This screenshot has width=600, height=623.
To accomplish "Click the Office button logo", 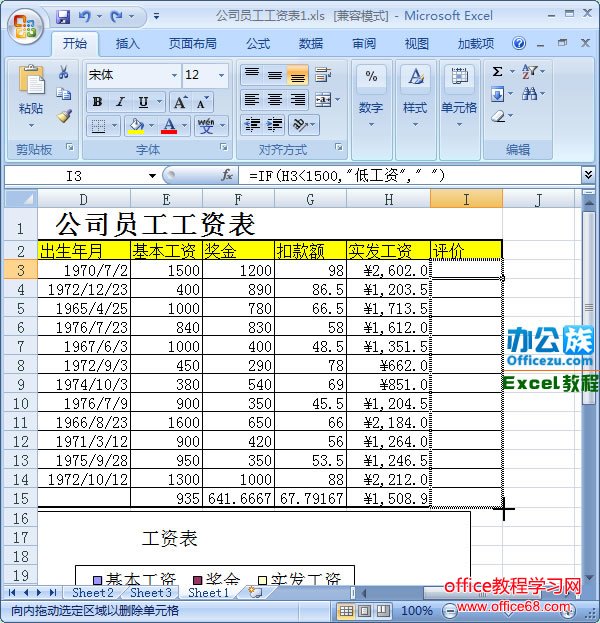I will [25, 25].
